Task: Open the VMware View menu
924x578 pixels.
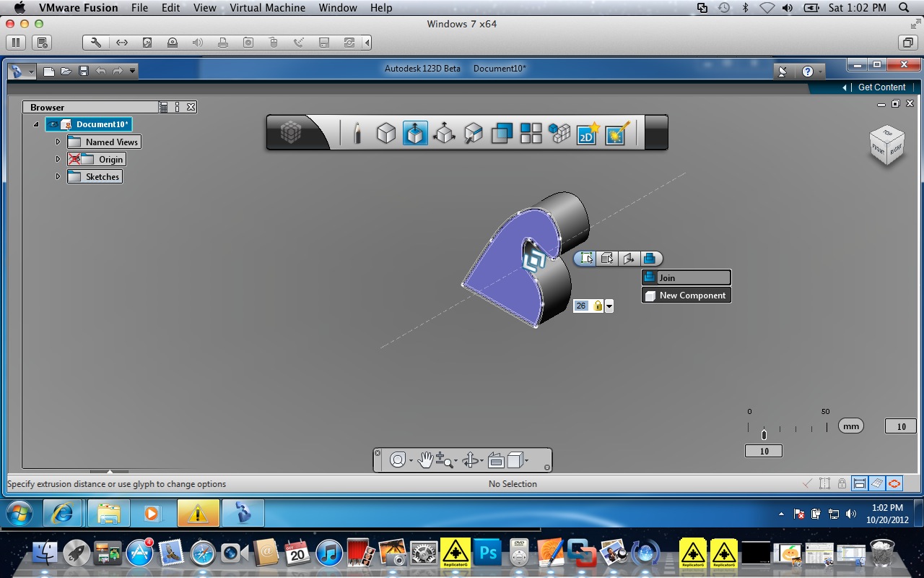Action: coord(205,8)
